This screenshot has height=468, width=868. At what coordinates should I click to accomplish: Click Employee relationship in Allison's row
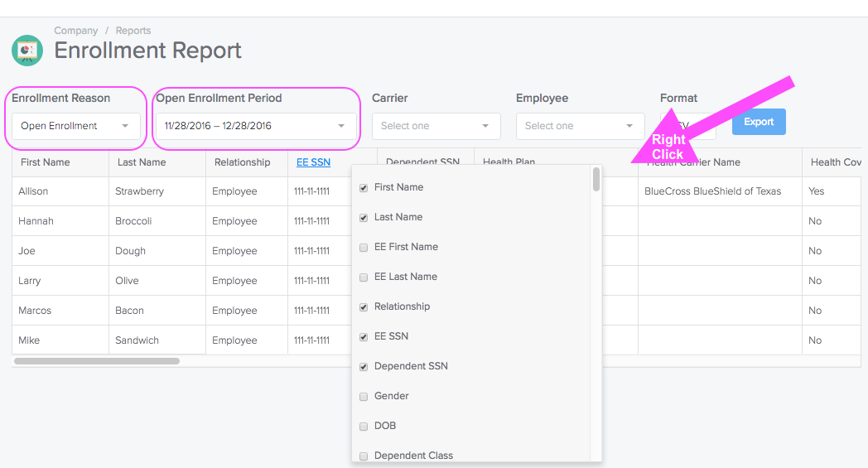[x=247, y=191]
